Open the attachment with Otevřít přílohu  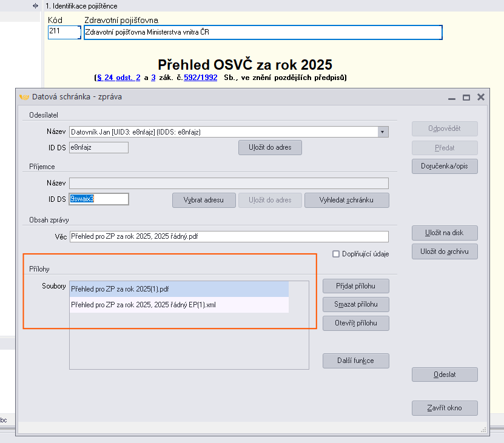click(x=355, y=324)
